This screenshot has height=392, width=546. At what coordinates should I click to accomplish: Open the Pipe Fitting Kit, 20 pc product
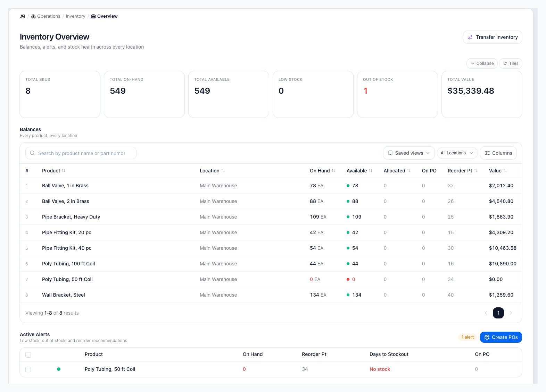67,232
